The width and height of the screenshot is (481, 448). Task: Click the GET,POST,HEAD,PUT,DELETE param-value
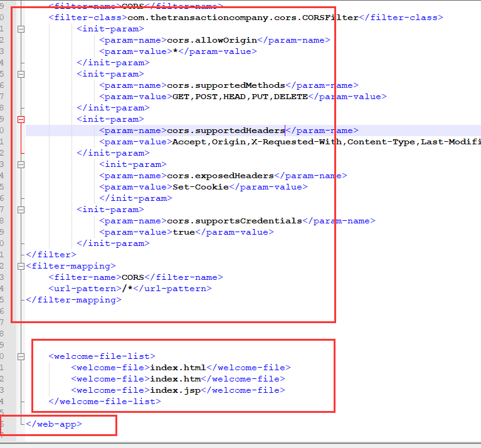pos(240,97)
